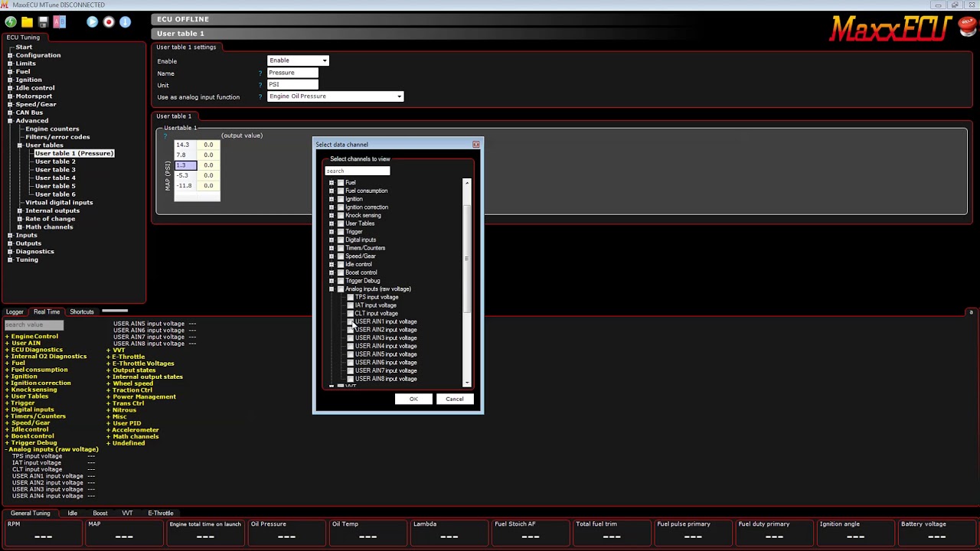Tick the TPS input voltage checkbox
This screenshot has height=551, width=980.
pos(351,298)
